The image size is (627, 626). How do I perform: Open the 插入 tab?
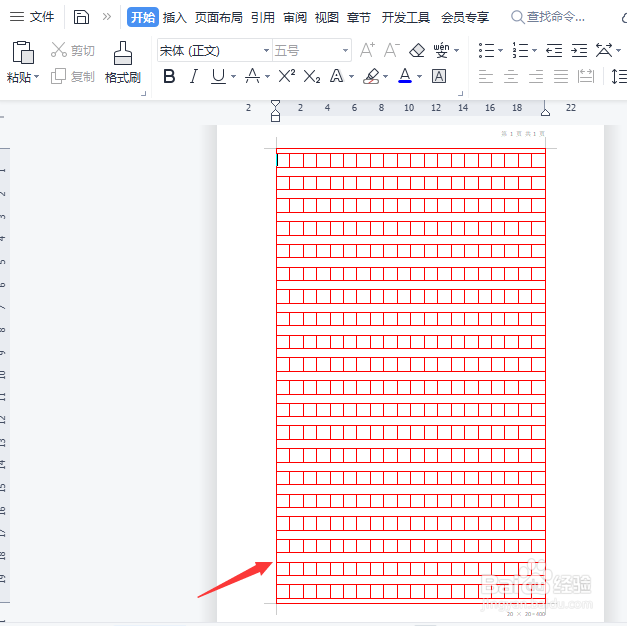point(175,17)
